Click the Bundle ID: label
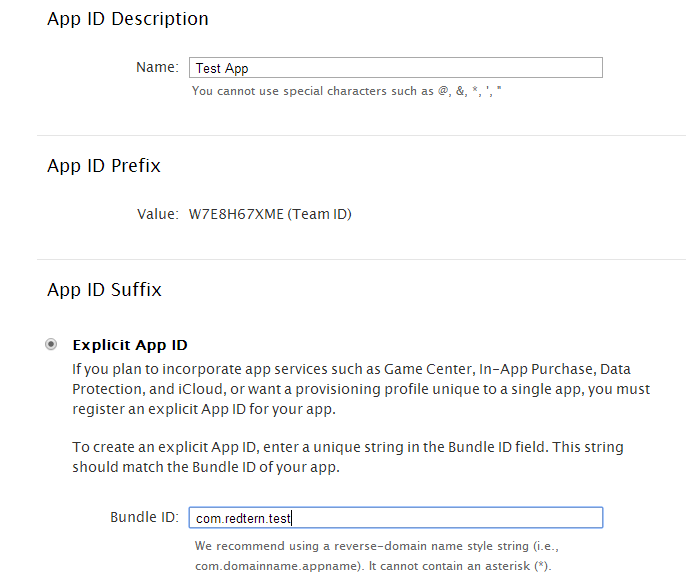The image size is (693, 585). 145,517
